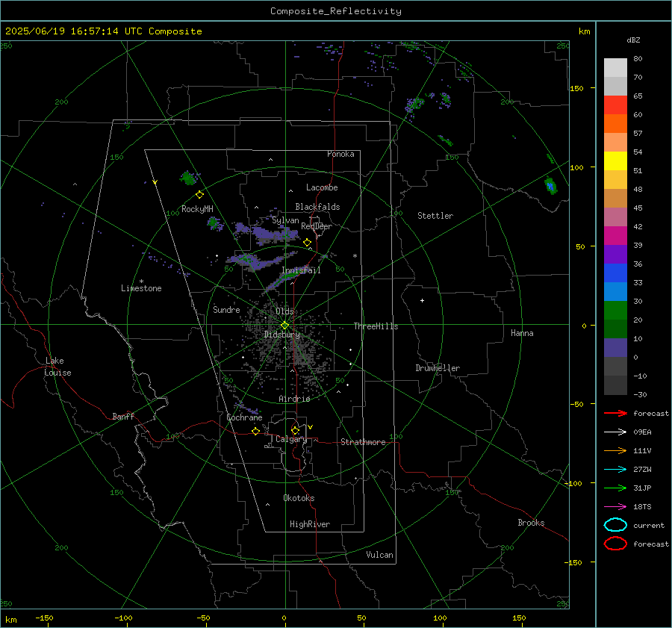The width and height of the screenshot is (672, 628).
Task: Click the yellow diamond marker below RedDeer
Action: coord(308,243)
